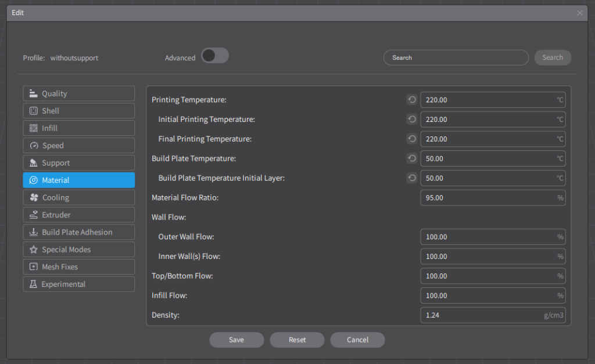Reset Build Plate Temperature Initial Layer icon

point(412,178)
